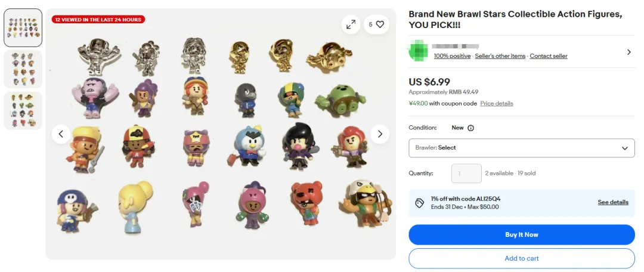Select the first image thumbnail
The image size is (644, 272).
tap(23, 27)
